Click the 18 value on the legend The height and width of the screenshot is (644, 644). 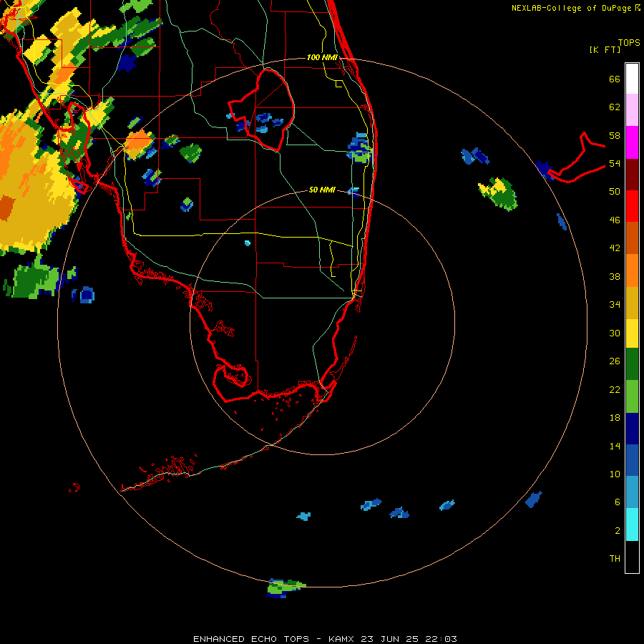[615, 418]
